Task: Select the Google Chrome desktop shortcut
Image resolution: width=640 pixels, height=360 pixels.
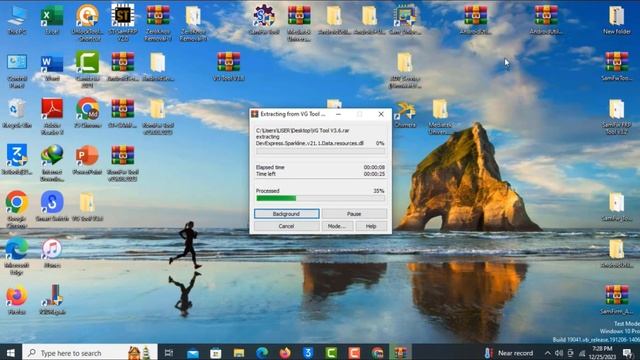Action: tap(17, 210)
